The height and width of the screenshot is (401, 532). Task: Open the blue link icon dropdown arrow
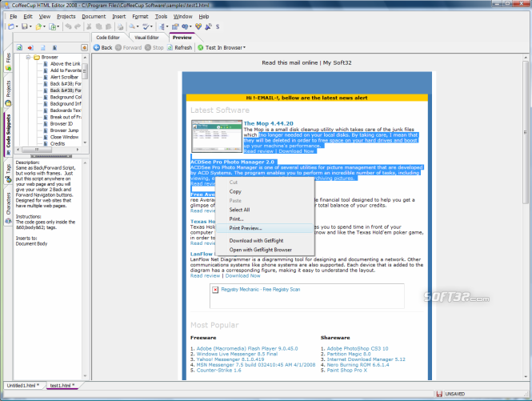tap(190, 26)
